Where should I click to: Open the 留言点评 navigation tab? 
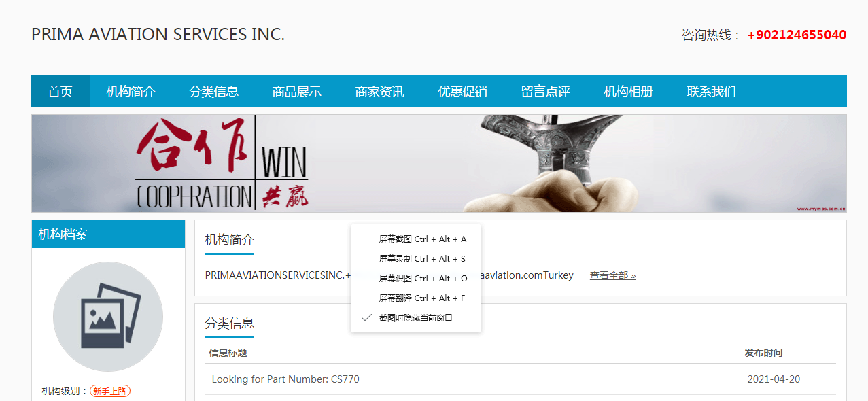click(546, 91)
